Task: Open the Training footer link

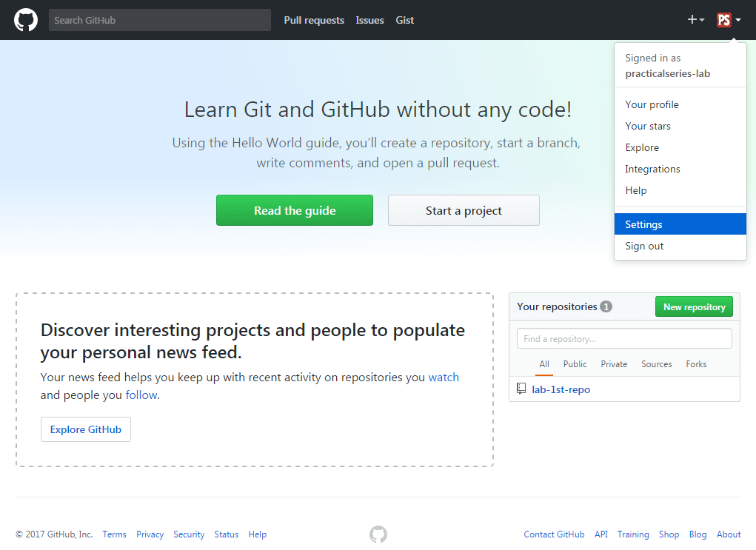Action: tap(633, 534)
